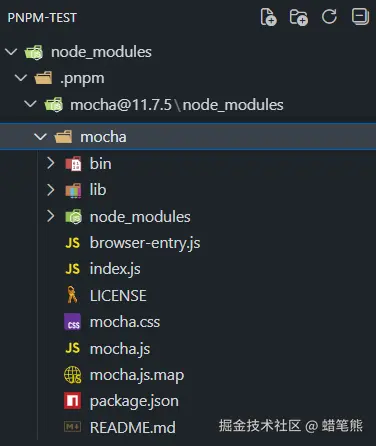Screen dimensions: 376x446
Task: Collapse all folders in explorer
Action: [x=360, y=16]
